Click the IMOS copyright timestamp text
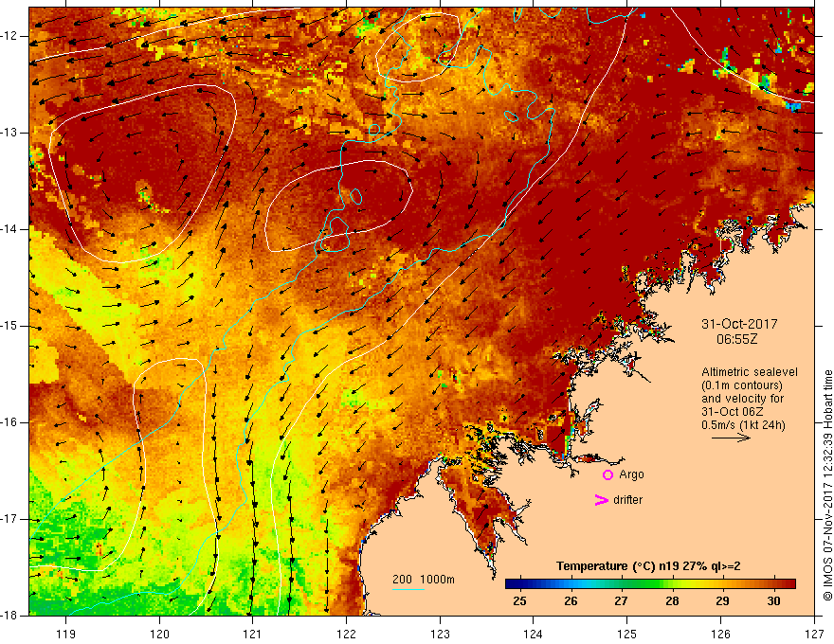Viewport: 834px width, 644px height. click(x=827, y=486)
